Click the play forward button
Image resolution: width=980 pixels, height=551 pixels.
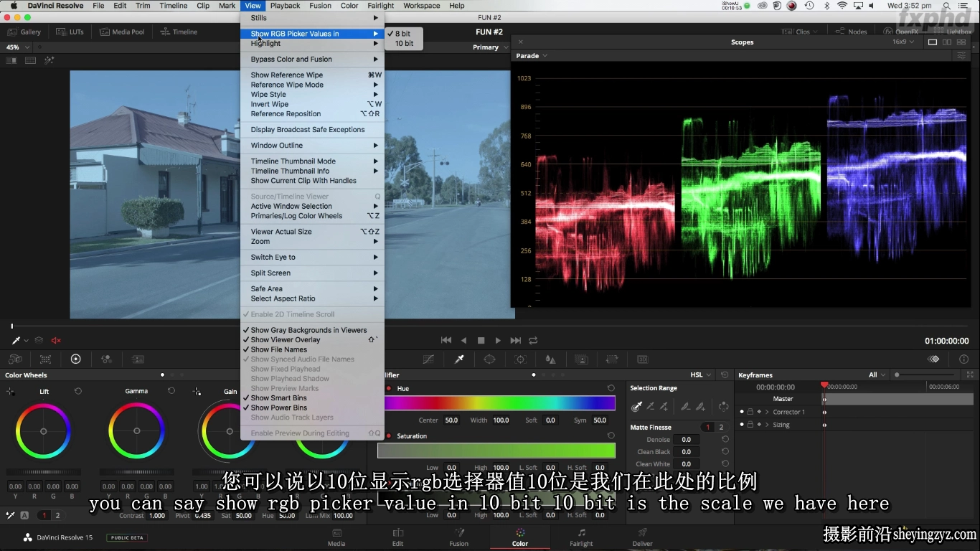pos(498,340)
